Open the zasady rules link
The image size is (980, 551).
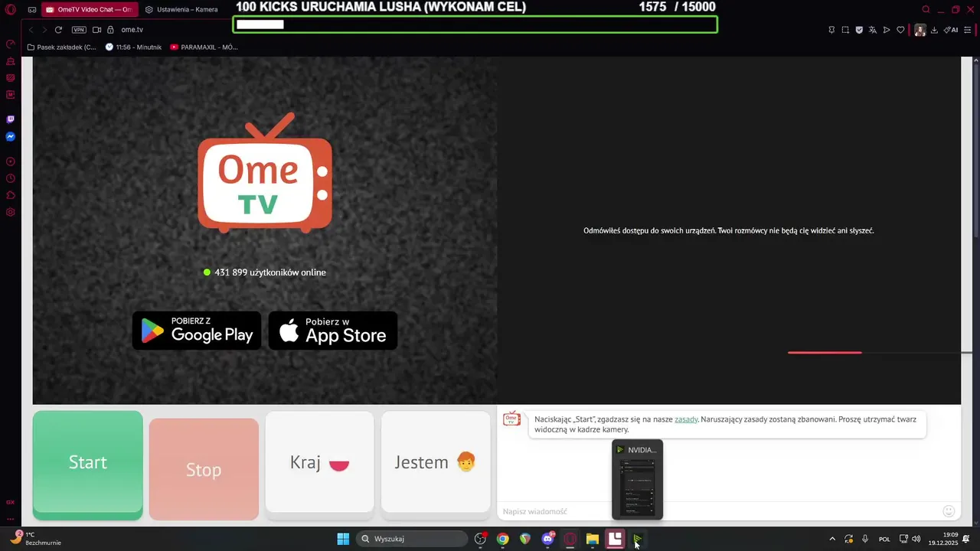[x=686, y=419]
